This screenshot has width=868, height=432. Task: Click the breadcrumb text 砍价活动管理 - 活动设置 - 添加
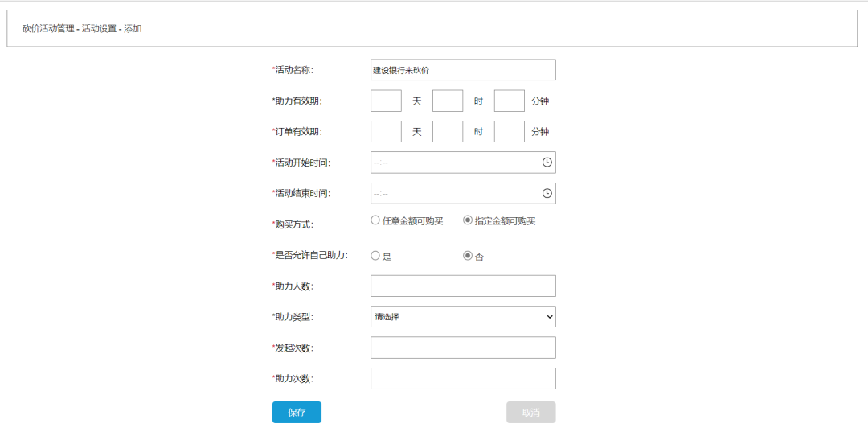[82, 28]
